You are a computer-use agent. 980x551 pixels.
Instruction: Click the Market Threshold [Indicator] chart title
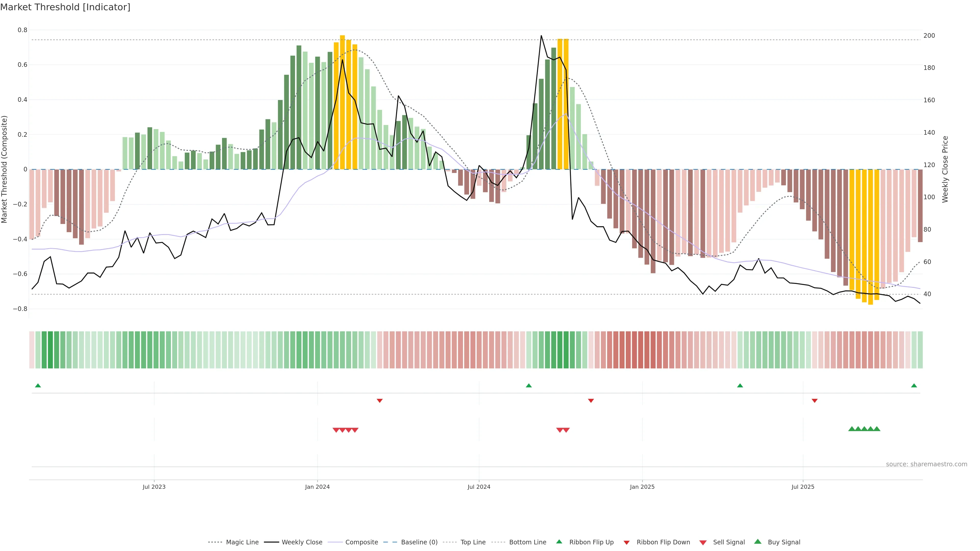[x=65, y=7]
